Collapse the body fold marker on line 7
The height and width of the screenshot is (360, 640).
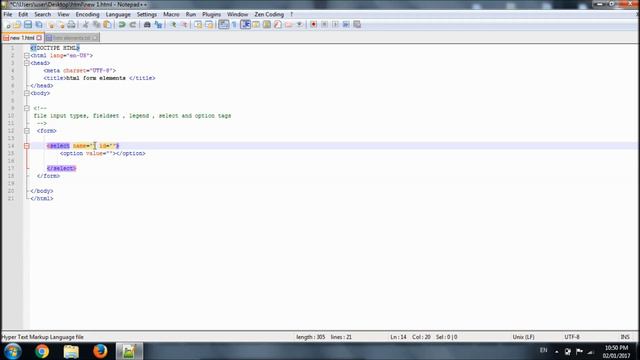(x=27, y=93)
